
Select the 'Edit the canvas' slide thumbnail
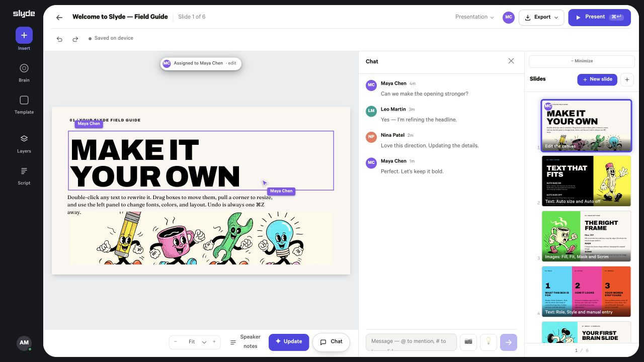[x=586, y=126]
